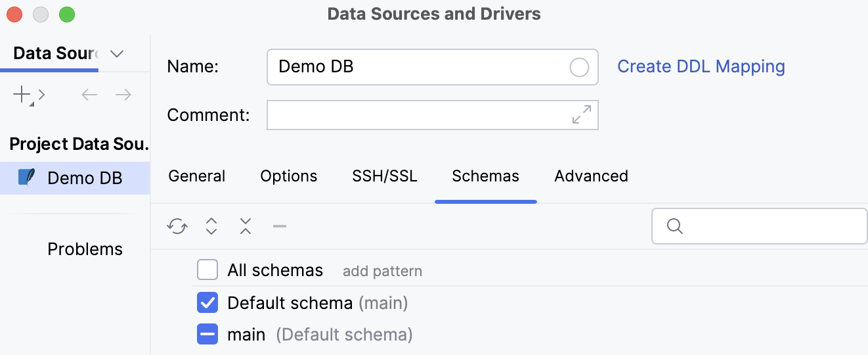Viewport: 868px width, 355px height.
Task: Click the Create DDL Mapping link
Action: coord(701,66)
